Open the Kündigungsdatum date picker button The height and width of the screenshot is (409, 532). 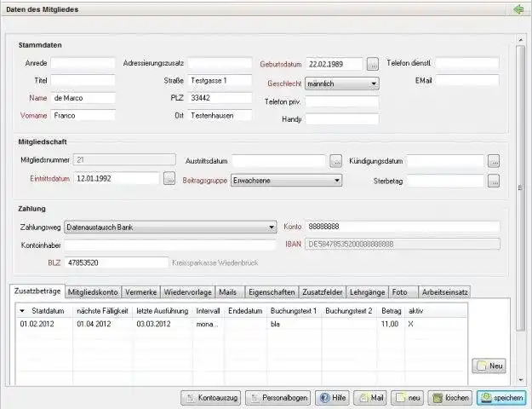(494, 161)
